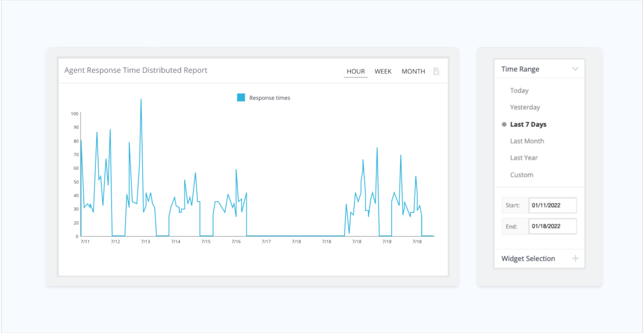
Task: Collapse the Time Range panel via its chevron
Action: 575,69
